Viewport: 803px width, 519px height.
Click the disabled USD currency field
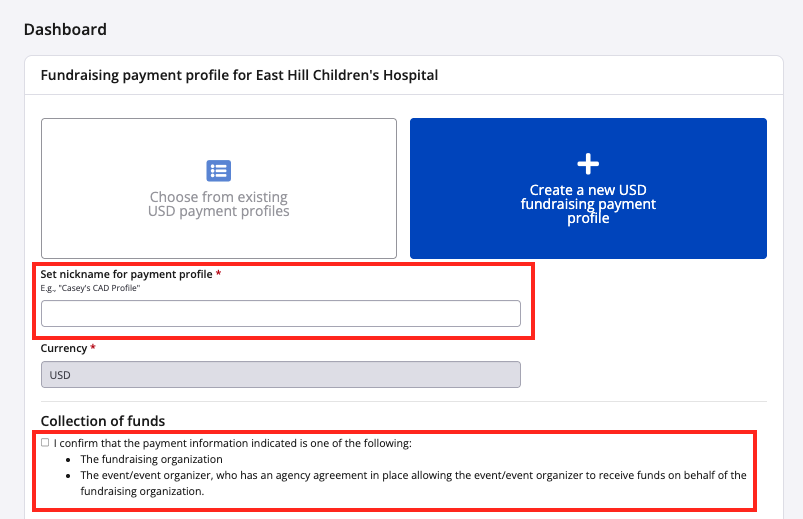pyautogui.click(x=280, y=375)
